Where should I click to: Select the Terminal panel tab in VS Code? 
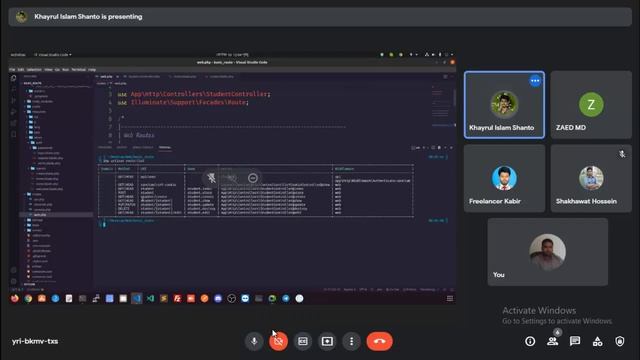pos(165,147)
